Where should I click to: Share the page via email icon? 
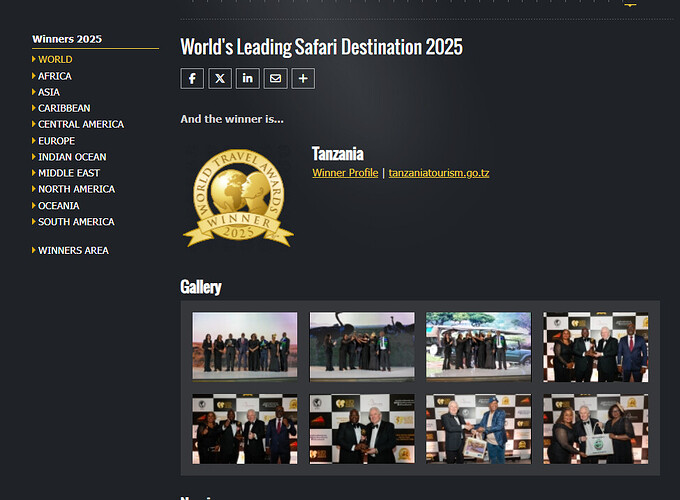click(x=275, y=78)
